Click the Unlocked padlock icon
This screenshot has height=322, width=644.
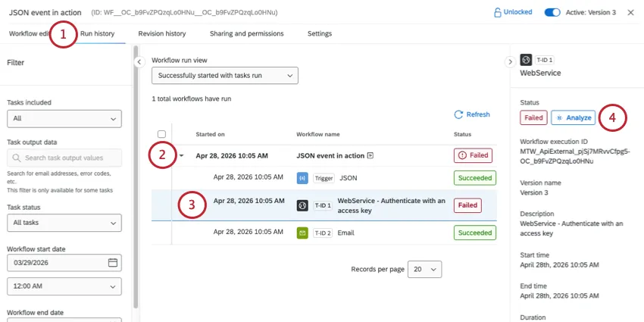coord(497,12)
